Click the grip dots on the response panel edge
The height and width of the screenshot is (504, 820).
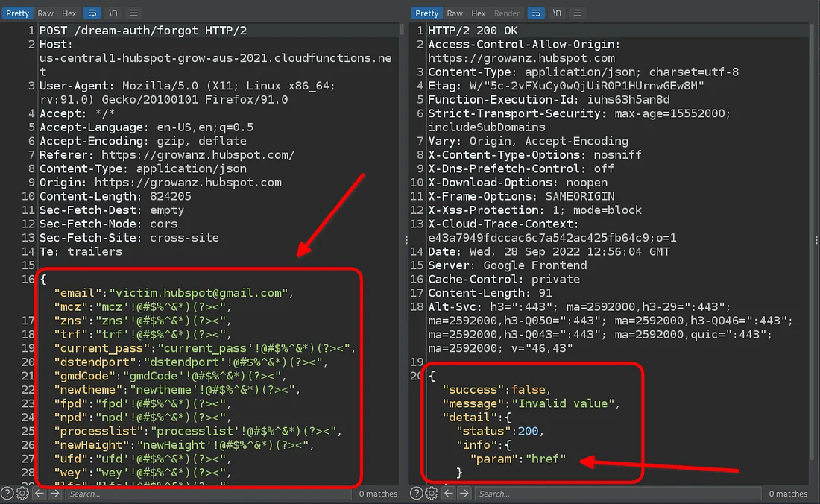(x=816, y=240)
